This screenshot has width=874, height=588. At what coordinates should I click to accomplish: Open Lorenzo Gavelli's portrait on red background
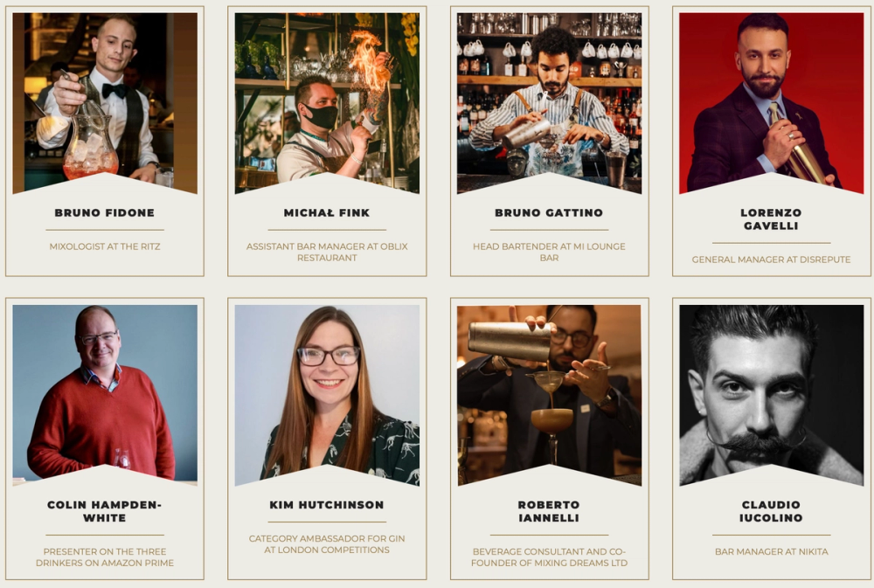coord(772,103)
